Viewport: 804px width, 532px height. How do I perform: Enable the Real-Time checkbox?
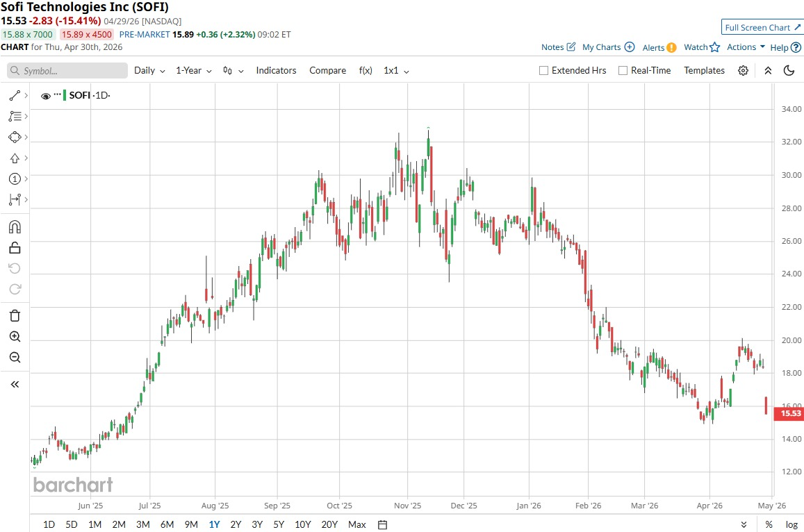[x=623, y=71]
